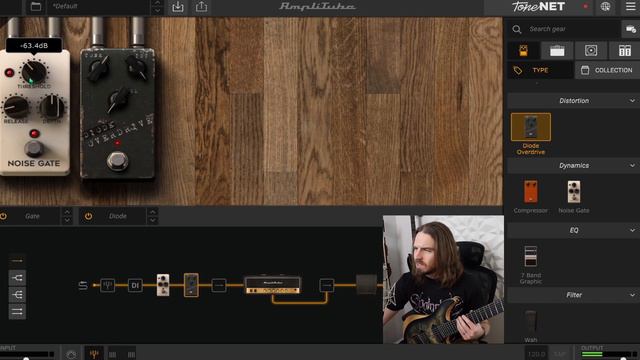Stomp the Noise Gate footswitch
640x360 pixels.
(34, 149)
